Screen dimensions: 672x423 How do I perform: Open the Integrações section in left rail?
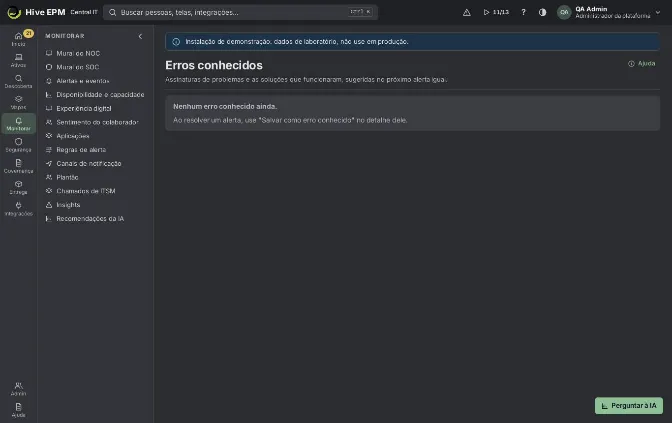18,209
